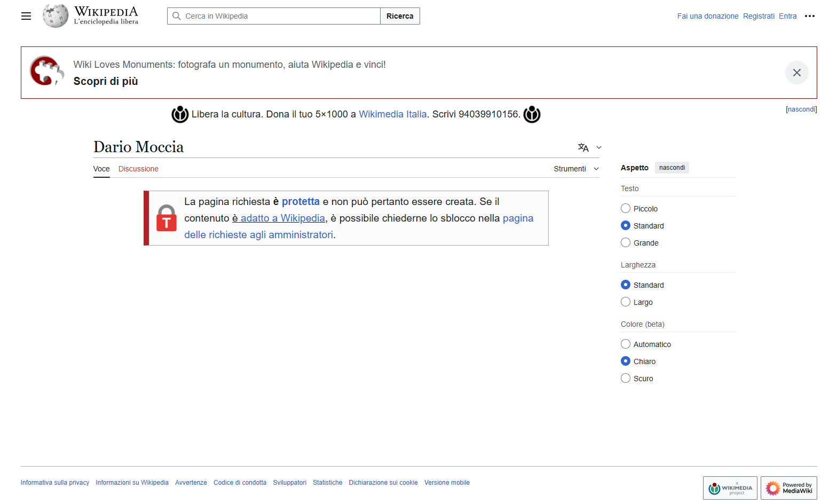Click the Wikipedia L'enciclopedia libera wordmark
Image resolution: width=837 pixels, height=504 pixels.
click(x=106, y=15)
